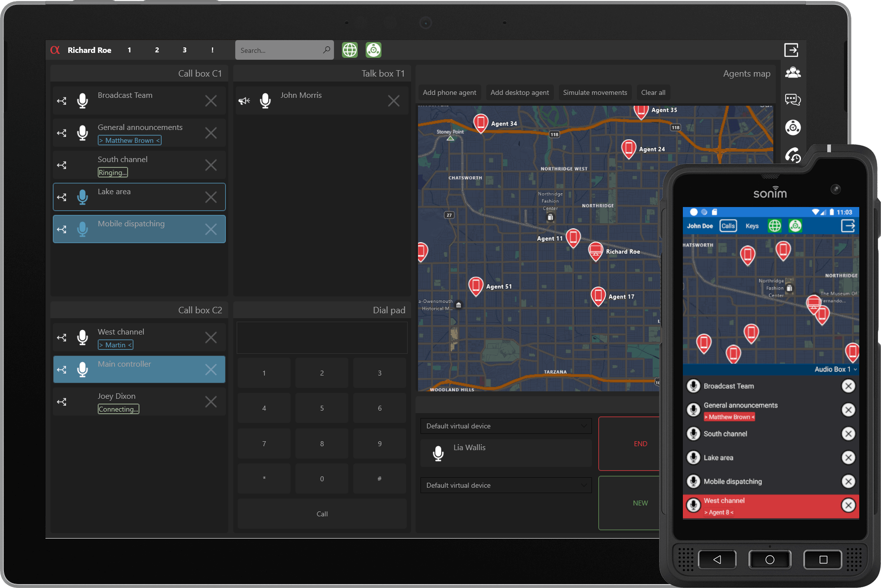Click the dial pad number display field

[322, 337]
